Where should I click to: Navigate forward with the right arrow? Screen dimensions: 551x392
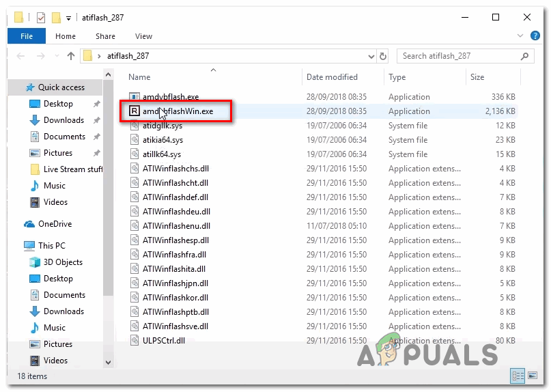[x=41, y=56]
